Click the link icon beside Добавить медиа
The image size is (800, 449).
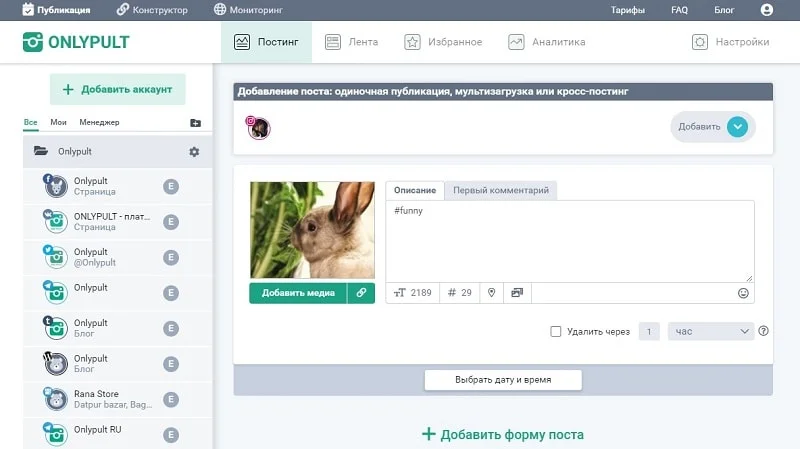[x=361, y=293]
